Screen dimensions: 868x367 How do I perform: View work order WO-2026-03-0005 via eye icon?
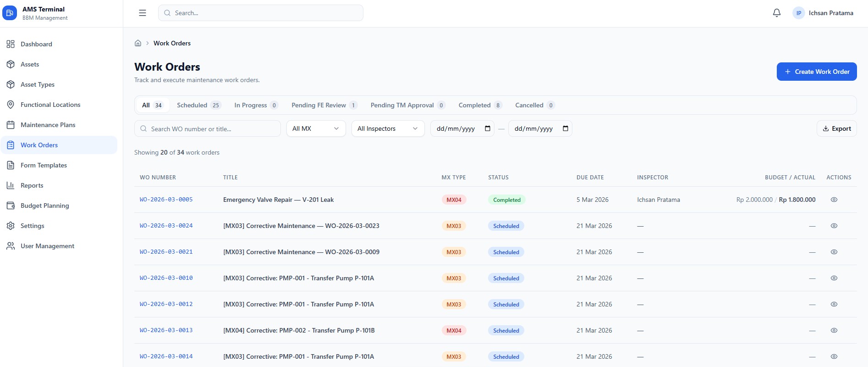tap(834, 200)
